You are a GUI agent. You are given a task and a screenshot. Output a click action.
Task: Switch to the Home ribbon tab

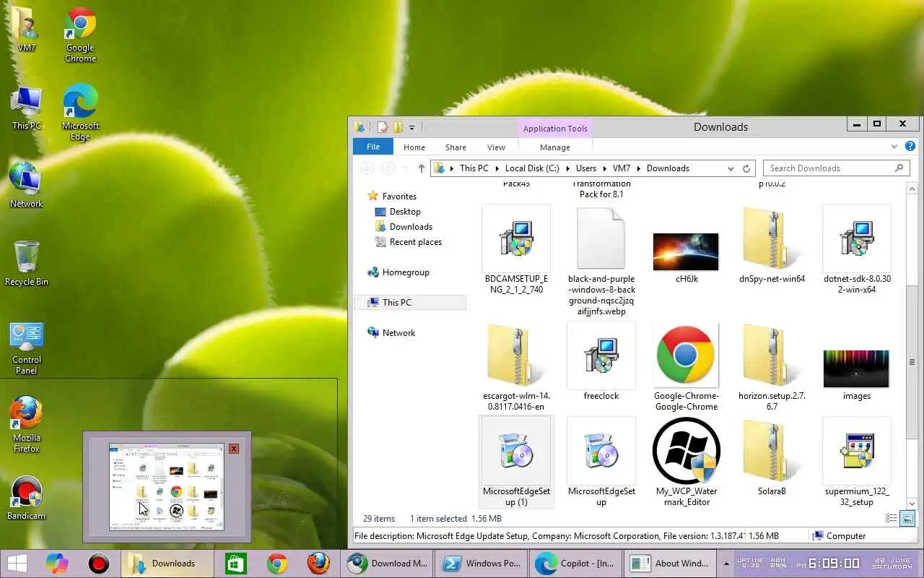click(414, 147)
